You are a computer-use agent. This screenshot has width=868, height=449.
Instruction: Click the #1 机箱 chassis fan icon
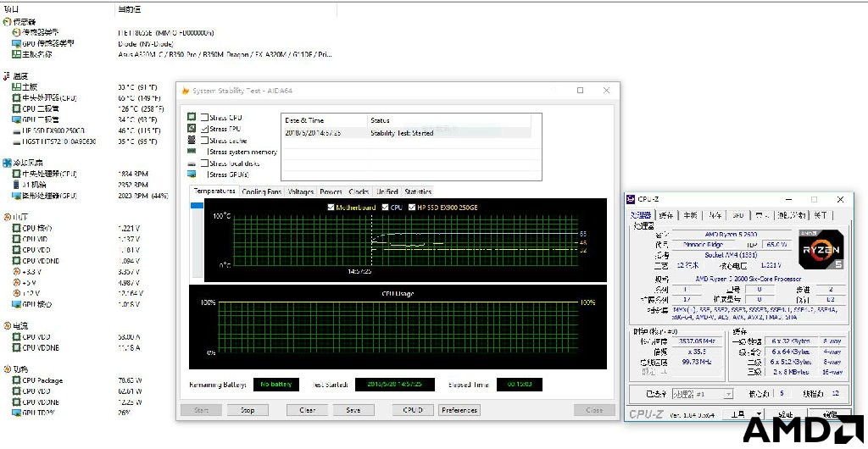coord(17,185)
